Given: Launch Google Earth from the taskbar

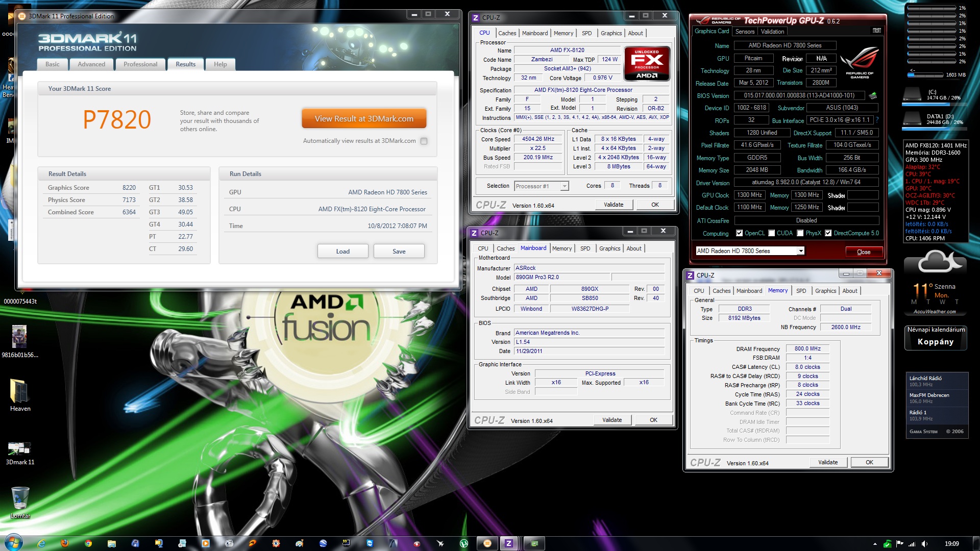Looking at the screenshot, I should coord(323,543).
